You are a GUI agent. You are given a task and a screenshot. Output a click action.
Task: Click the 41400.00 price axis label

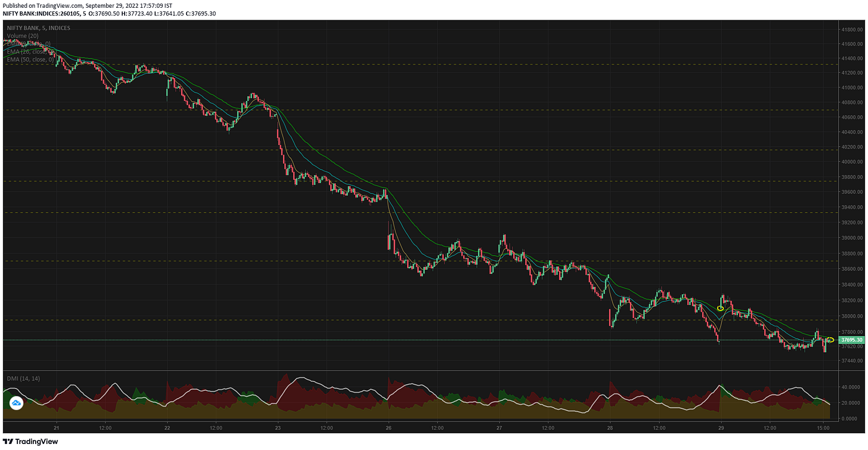851,58
